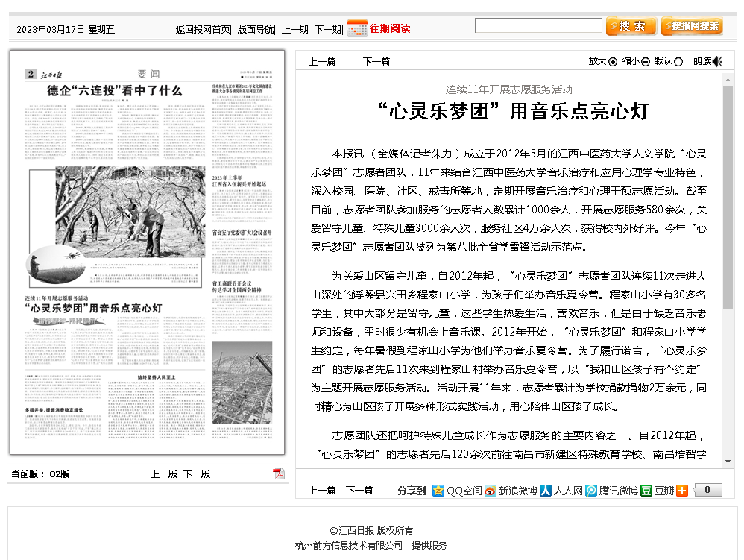Click the 搜报网搜索 button

coord(692,26)
